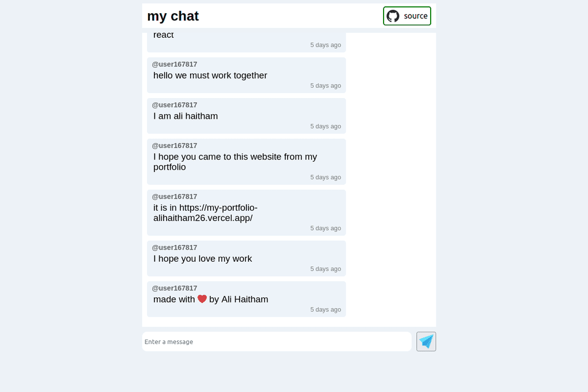Send message with paper plane icon
588x392 pixels.
(x=426, y=341)
